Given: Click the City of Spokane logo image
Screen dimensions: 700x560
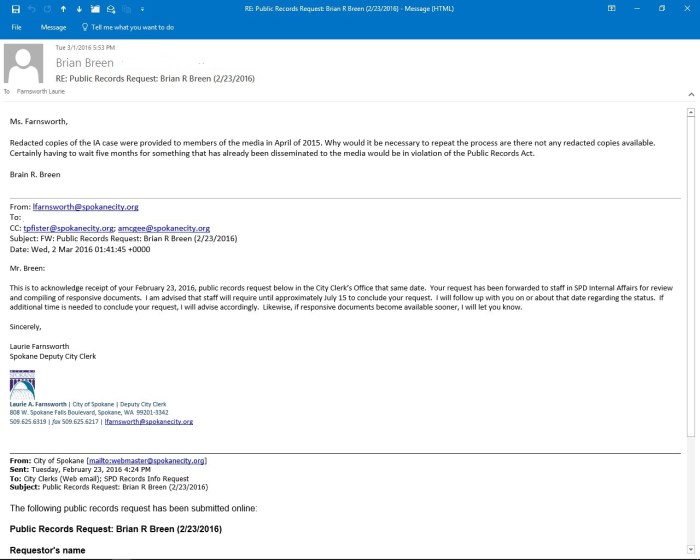Looking at the screenshot, I should (22, 384).
